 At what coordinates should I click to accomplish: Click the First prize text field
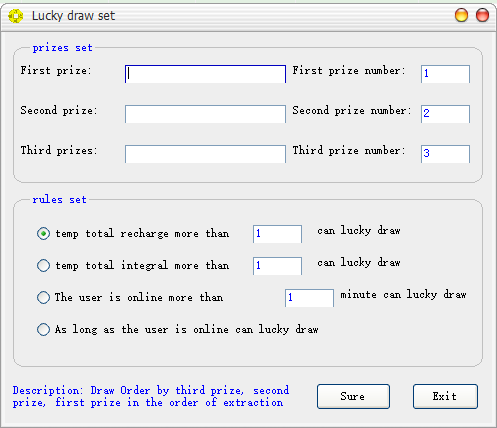pos(205,74)
